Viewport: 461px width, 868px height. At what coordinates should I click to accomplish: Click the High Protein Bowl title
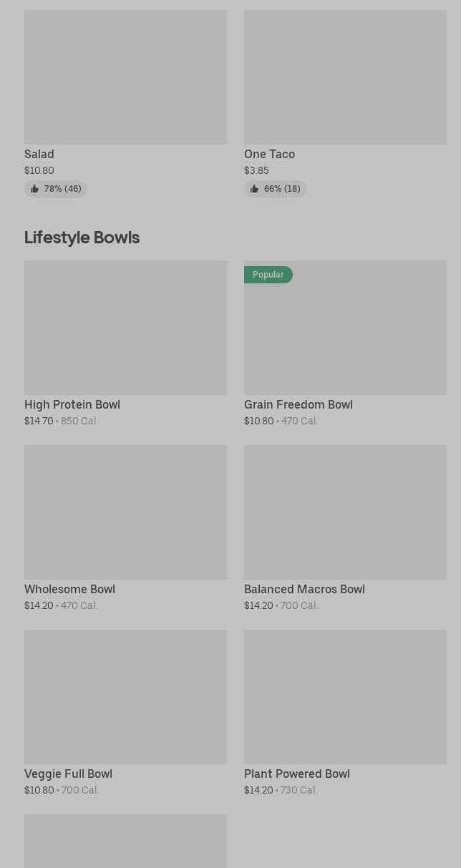pos(72,404)
